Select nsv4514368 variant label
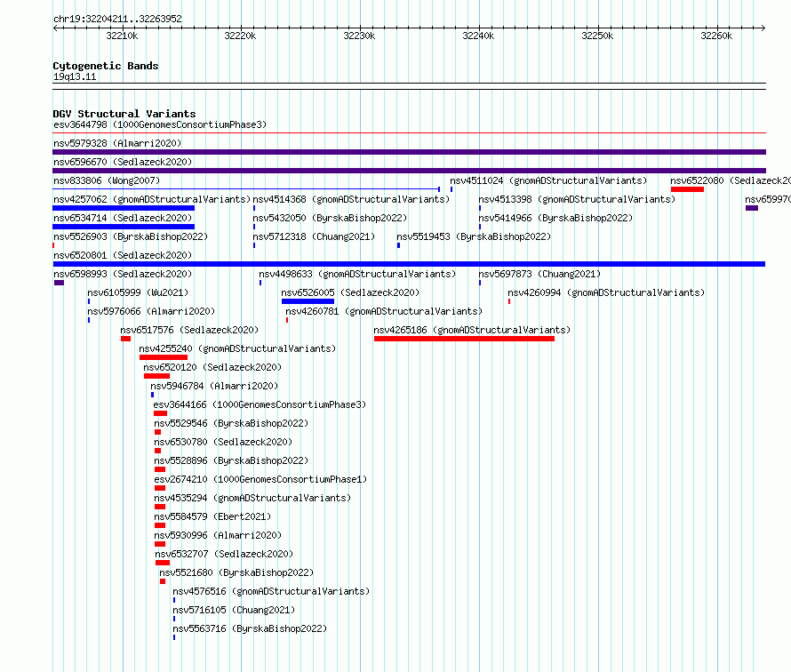The width and height of the screenshot is (791, 672). [x=350, y=199]
